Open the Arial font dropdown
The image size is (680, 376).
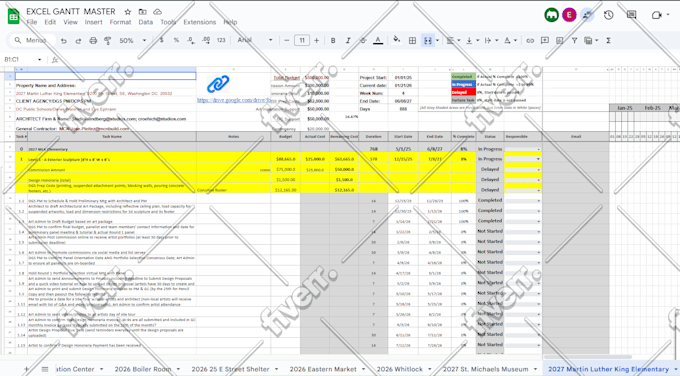(255, 40)
